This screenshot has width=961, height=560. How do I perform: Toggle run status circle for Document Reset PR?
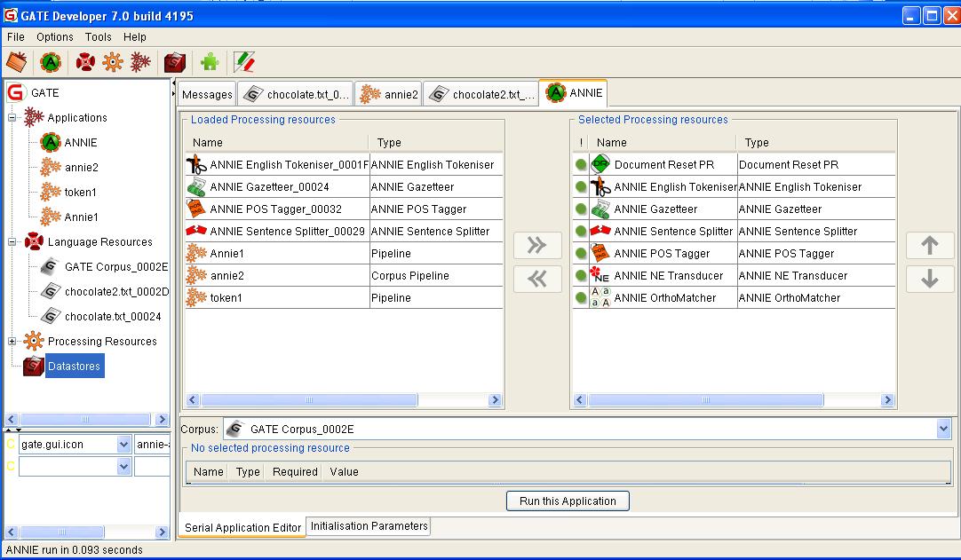click(581, 164)
